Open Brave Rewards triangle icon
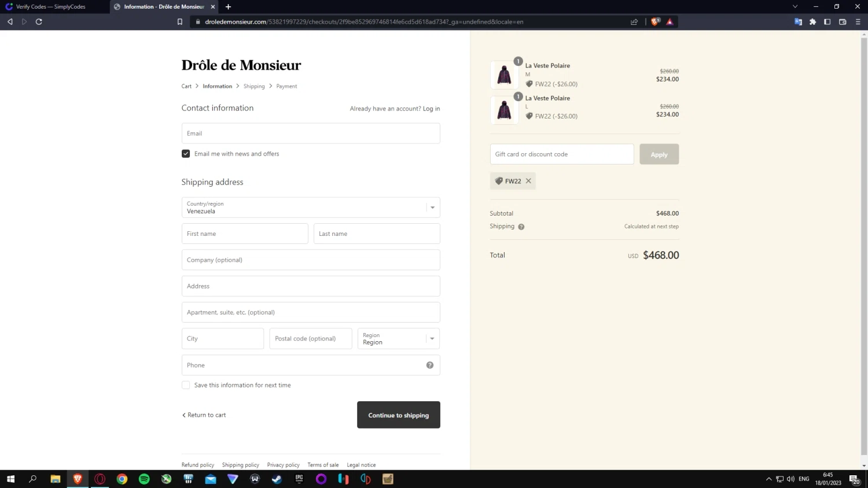 (670, 22)
